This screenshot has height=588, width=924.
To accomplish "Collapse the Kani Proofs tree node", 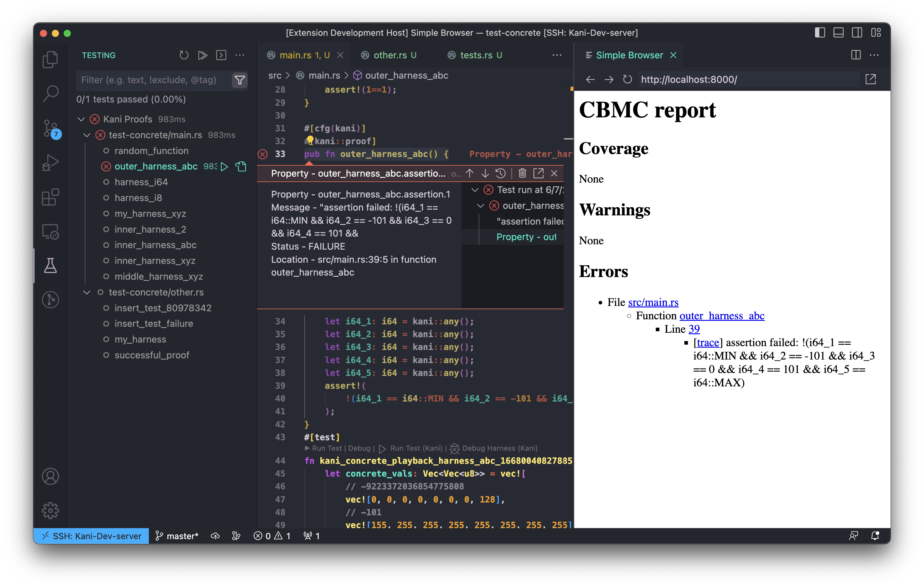I will [x=81, y=119].
